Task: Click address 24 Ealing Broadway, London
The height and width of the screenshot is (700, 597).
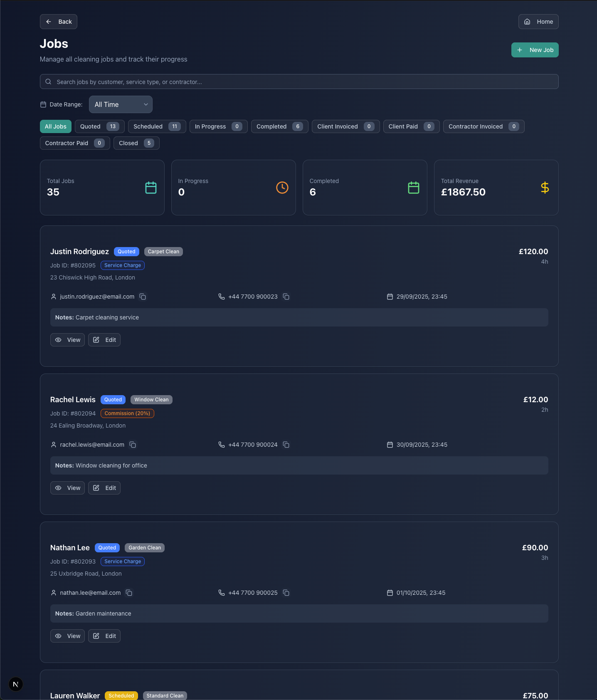Action: coord(88,425)
